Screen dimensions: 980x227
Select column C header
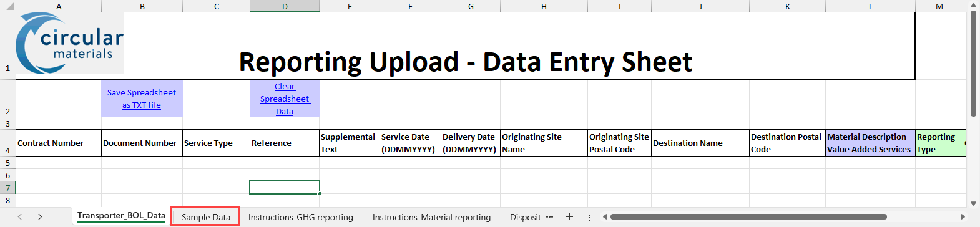pyautogui.click(x=217, y=6)
